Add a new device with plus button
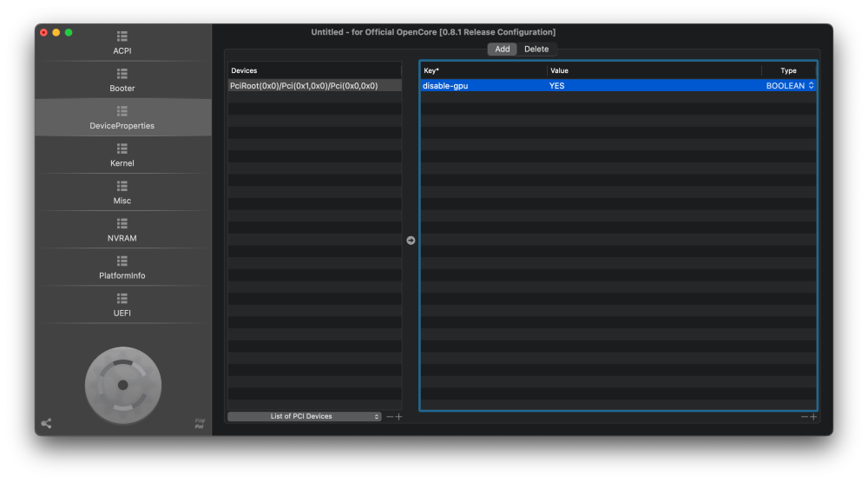The height and width of the screenshot is (482, 868). [x=398, y=417]
